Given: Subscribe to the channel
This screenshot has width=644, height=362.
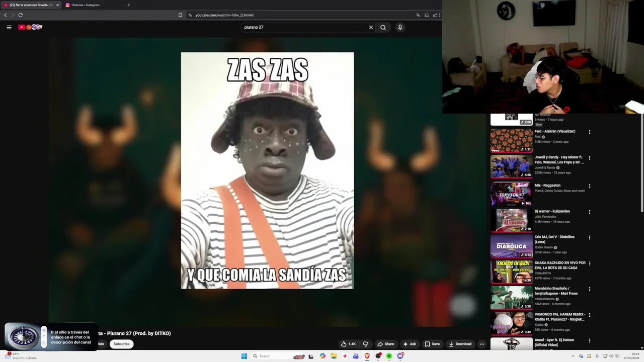Looking at the screenshot, I should [121, 344].
